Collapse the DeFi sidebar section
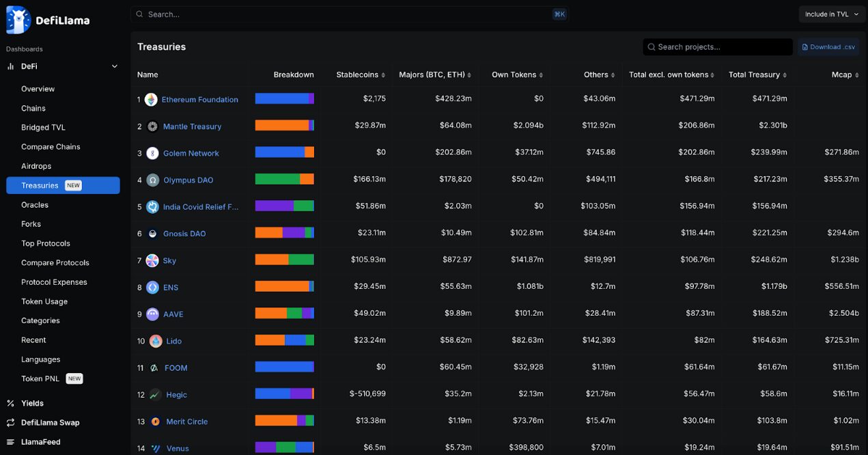The image size is (868, 455). 114,66
